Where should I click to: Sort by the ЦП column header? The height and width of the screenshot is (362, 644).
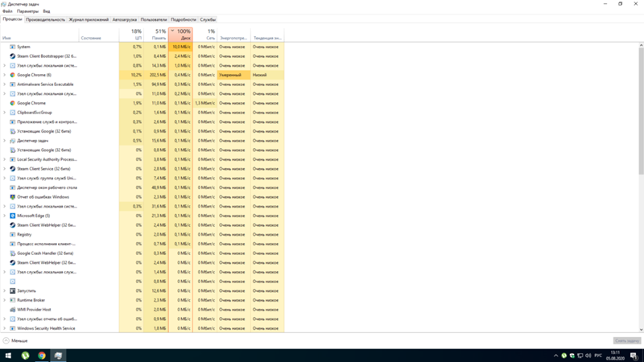click(131, 35)
